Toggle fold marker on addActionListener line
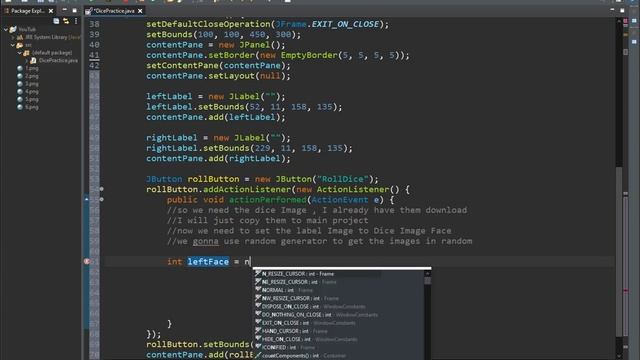640x360 pixels. tap(102, 189)
